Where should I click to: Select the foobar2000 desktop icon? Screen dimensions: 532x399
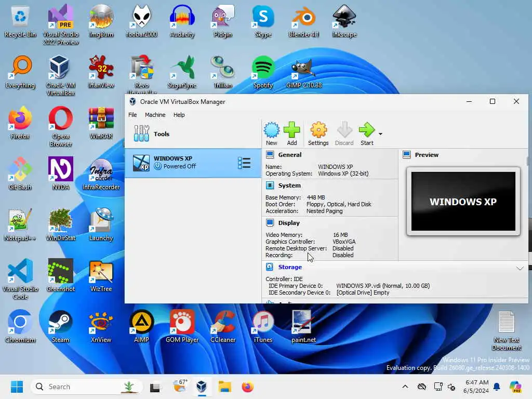click(x=141, y=21)
